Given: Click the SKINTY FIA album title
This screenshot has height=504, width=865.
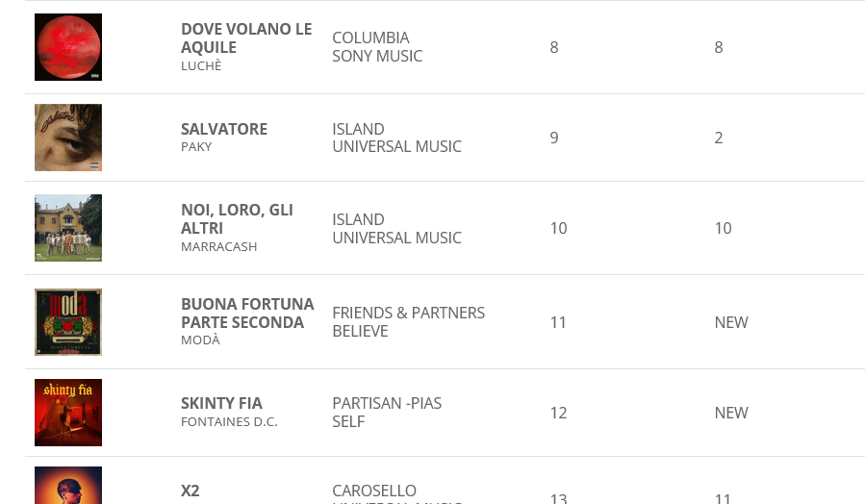Looking at the screenshot, I should pos(221,403).
